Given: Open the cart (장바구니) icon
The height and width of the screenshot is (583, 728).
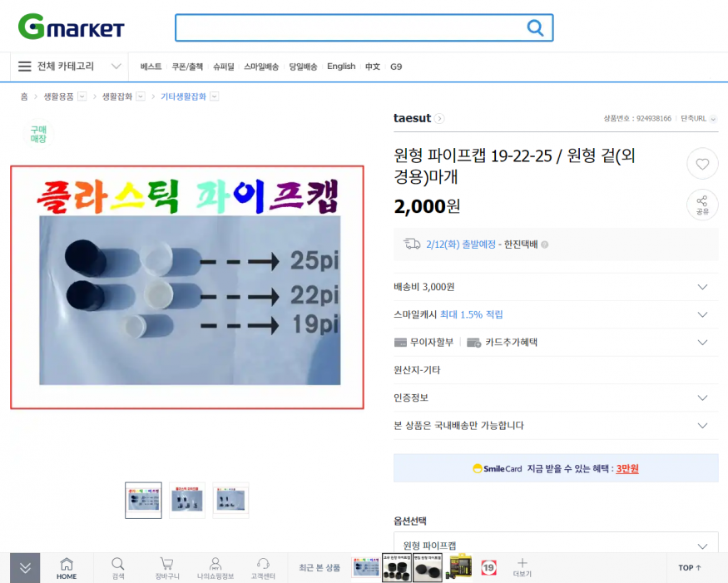Looking at the screenshot, I should pyautogui.click(x=166, y=568).
